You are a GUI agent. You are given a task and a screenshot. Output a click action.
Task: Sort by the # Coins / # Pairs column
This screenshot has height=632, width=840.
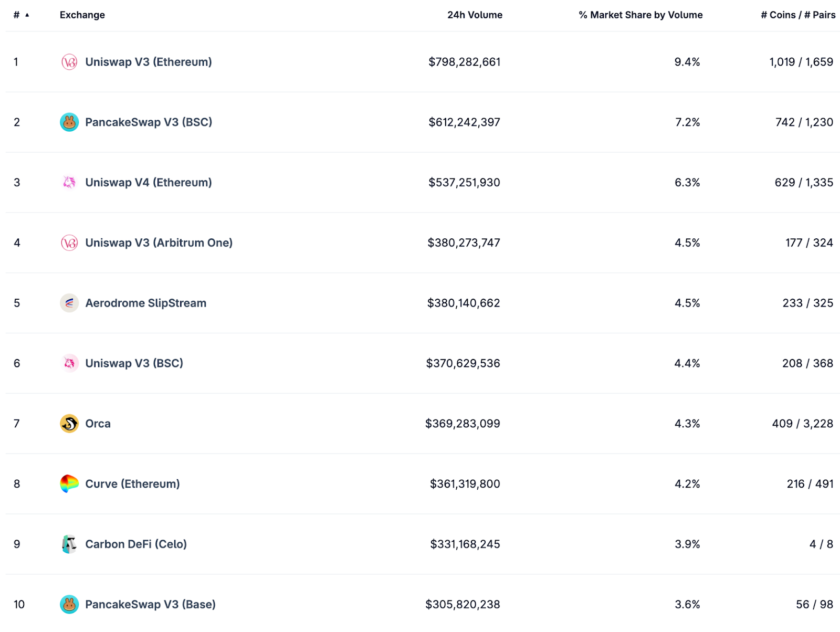[797, 15]
